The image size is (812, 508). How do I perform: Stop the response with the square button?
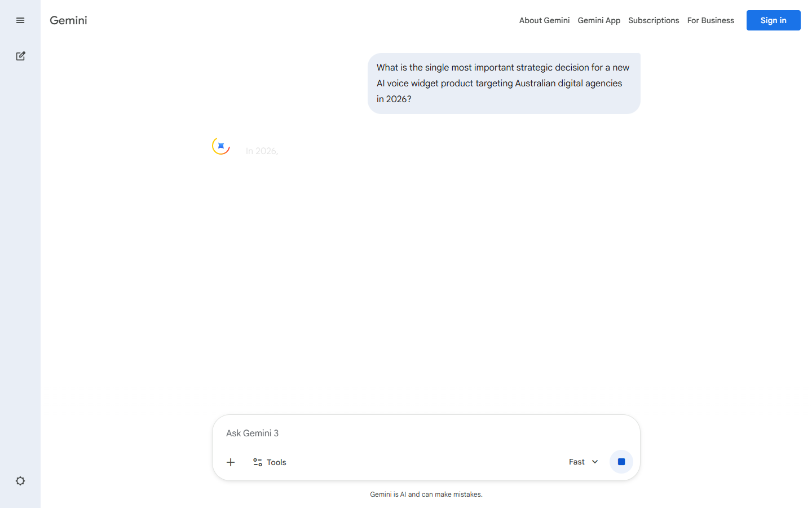[621, 462]
